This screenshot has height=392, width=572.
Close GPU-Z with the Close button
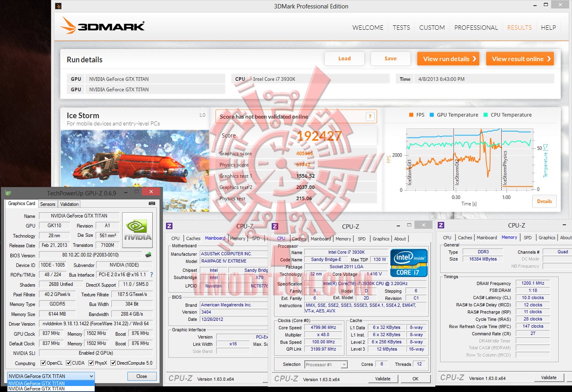[141, 376]
